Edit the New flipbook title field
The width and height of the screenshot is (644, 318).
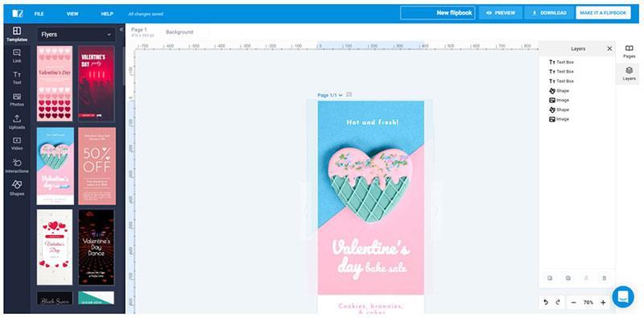coord(437,13)
